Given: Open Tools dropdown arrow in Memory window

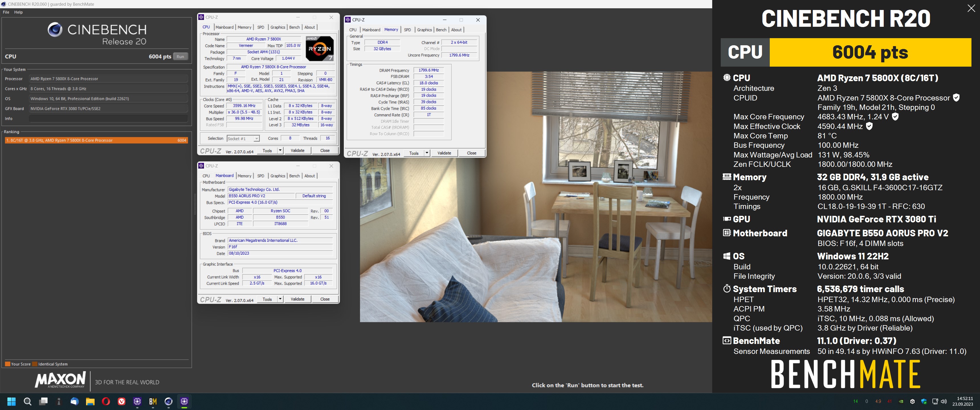Looking at the screenshot, I should [427, 153].
